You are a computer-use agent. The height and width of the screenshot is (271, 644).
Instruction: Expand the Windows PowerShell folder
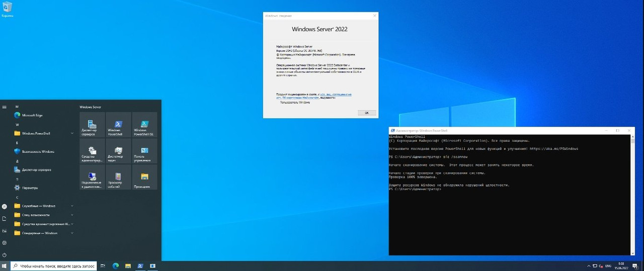point(44,133)
